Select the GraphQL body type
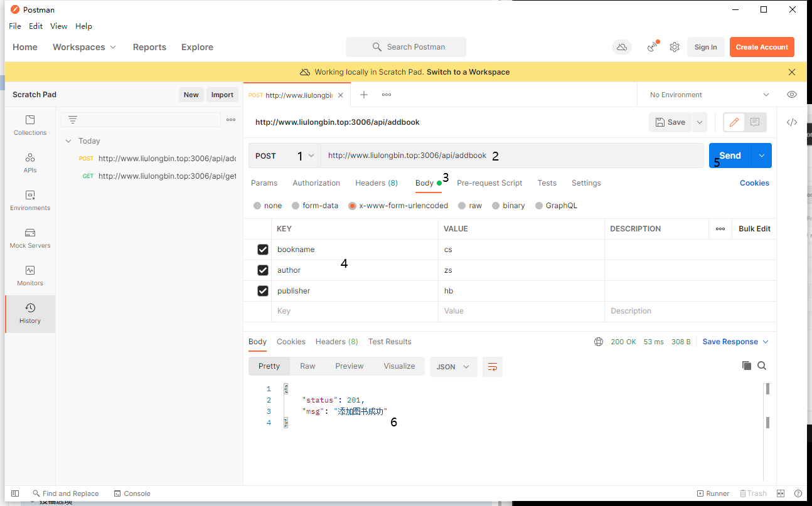The height and width of the screenshot is (506, 812). pos(539,206)
